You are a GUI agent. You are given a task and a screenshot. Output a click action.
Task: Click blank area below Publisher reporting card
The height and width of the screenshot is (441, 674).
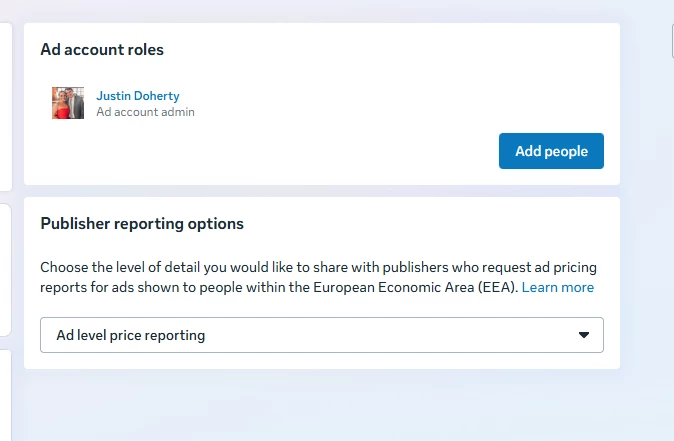pyautogui.click(x=322, y=404)
